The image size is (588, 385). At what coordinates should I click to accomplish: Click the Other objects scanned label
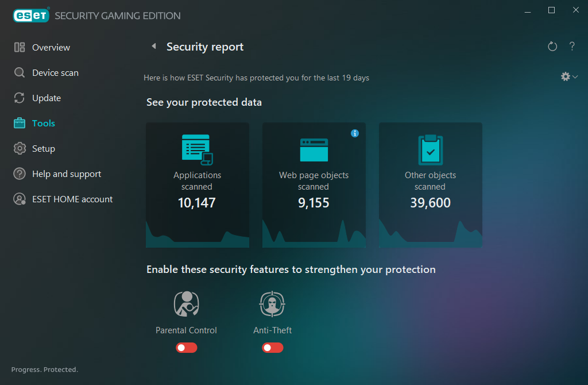[431, 181]
